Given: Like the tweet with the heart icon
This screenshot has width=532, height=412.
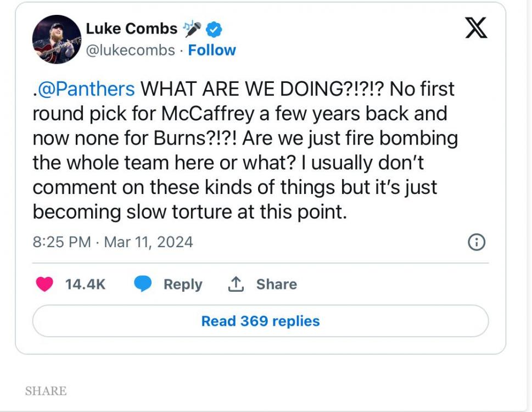Looking at the screenshot, I should click(x=44, y=284).
